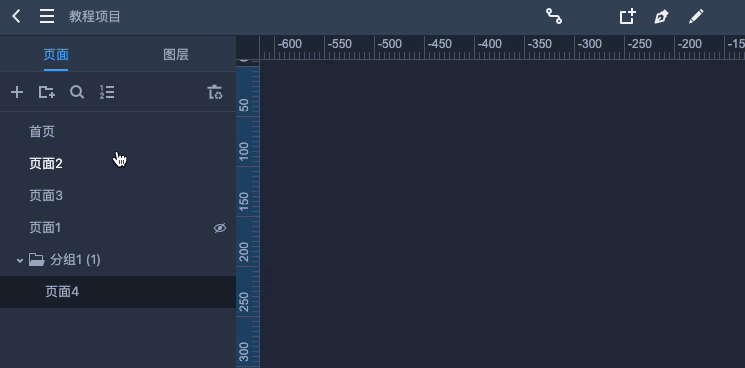Open 页面3 from the page list
Screen dimensions: 745x368
(x=118, y=196)
